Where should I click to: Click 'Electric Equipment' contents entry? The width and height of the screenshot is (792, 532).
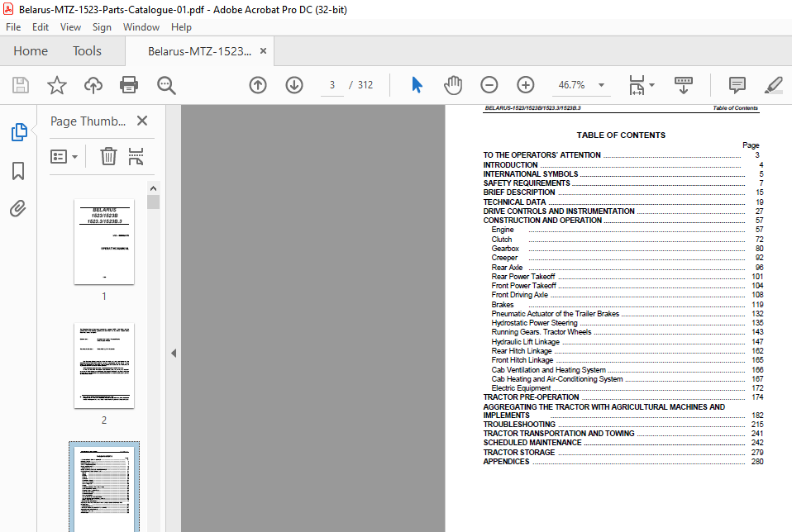pos(522,388)
